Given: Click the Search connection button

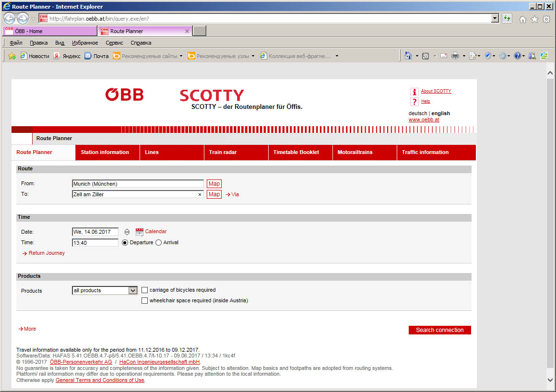Looking at the screenshot, I should point(440,330).
